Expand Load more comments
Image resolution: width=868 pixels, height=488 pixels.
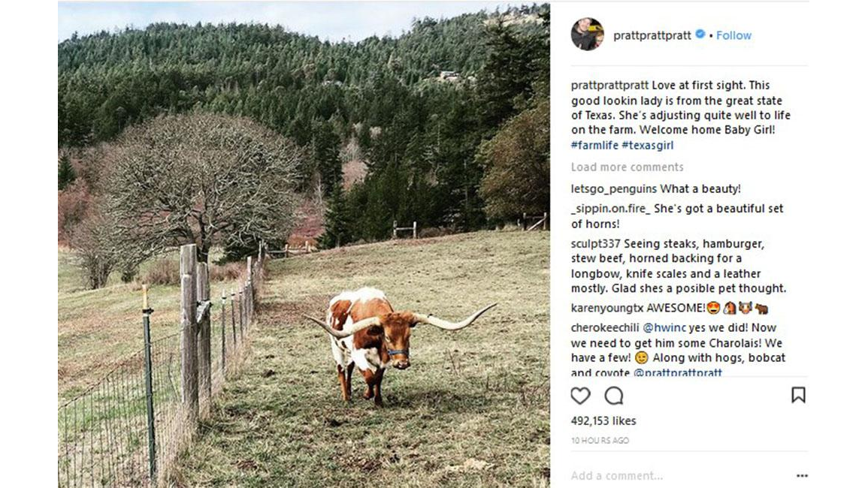[x=628, y=167]
